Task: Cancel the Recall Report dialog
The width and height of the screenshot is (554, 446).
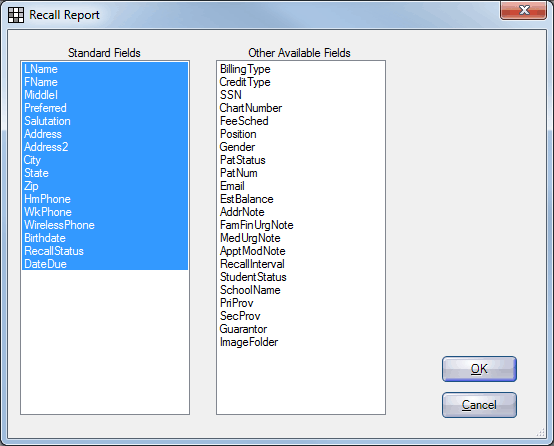Action: [x=479, y=405]
